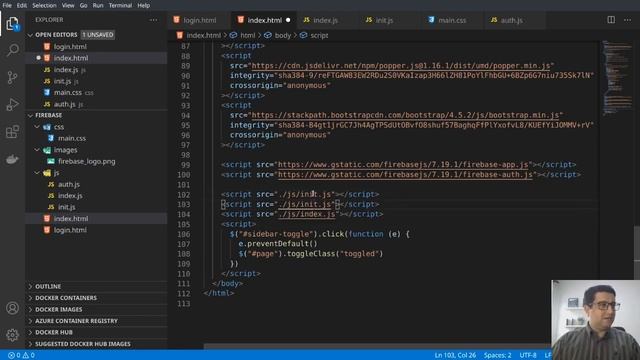The image size is (640, 360).
Task: Open the Accounts icon
Action: [13, 308]
